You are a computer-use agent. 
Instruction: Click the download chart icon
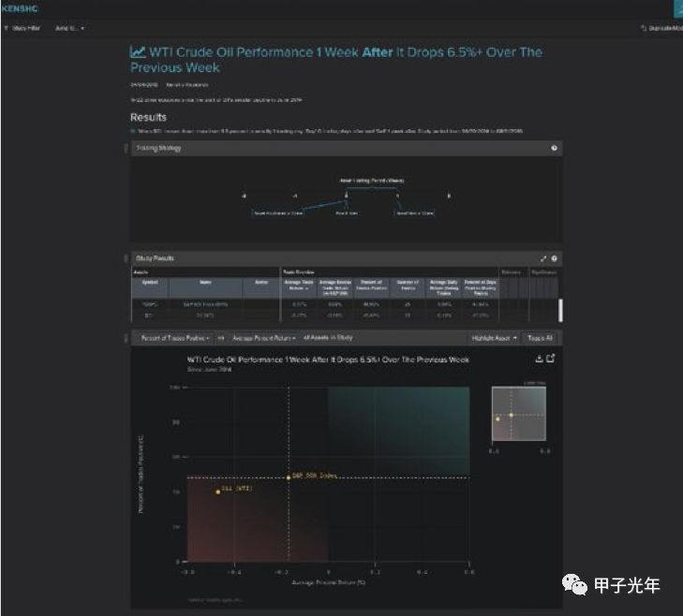[x=539, y=359]
